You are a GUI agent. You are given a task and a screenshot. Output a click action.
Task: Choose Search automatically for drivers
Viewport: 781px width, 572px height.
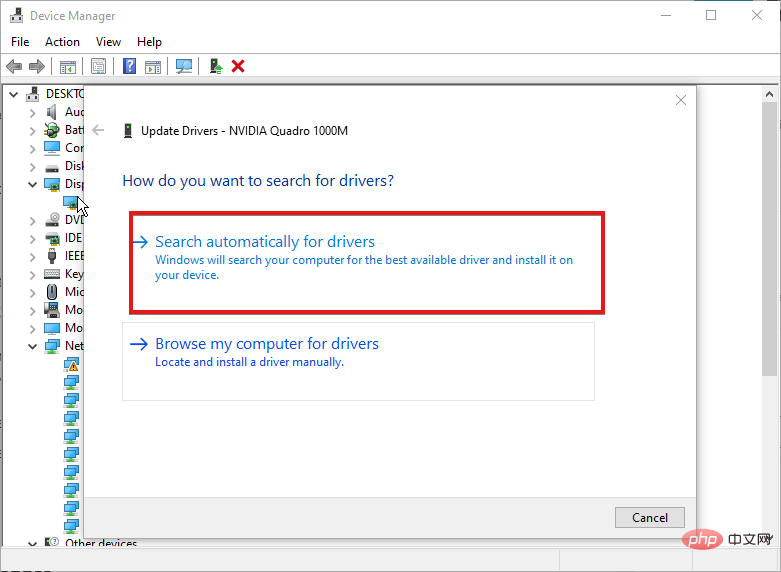point(367,263)
